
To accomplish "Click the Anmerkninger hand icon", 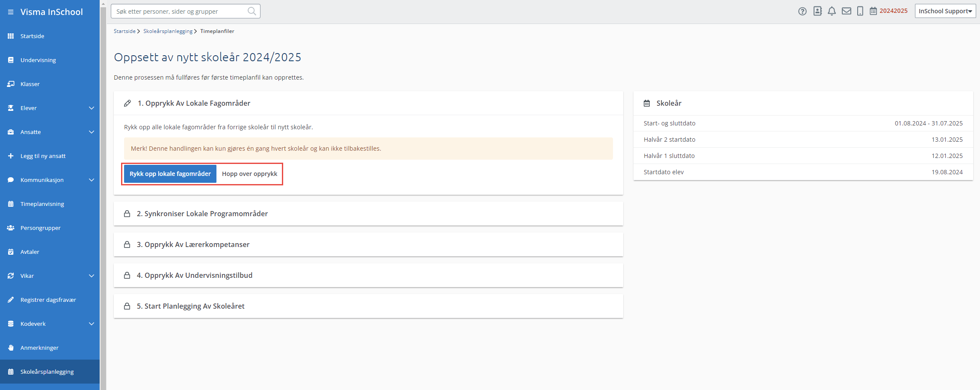I will point(11,348).
